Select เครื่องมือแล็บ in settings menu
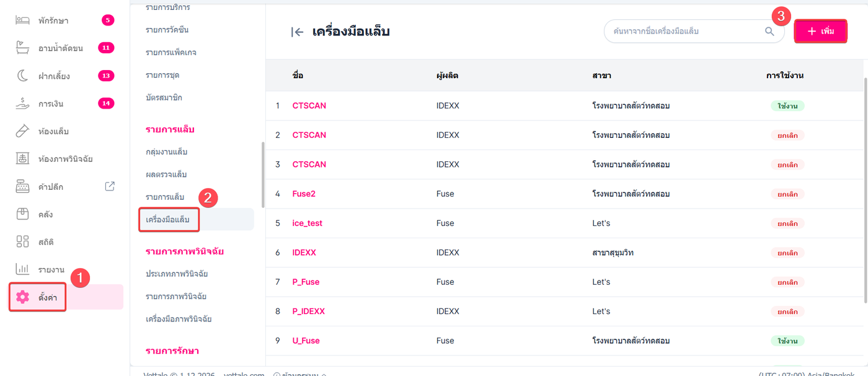 coord(168,220)
